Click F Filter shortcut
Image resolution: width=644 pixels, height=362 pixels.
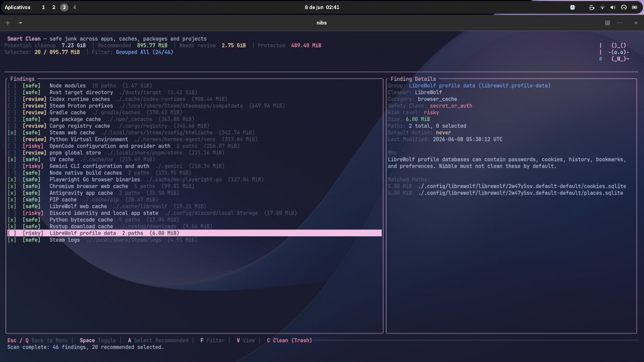tap(213, 341)
